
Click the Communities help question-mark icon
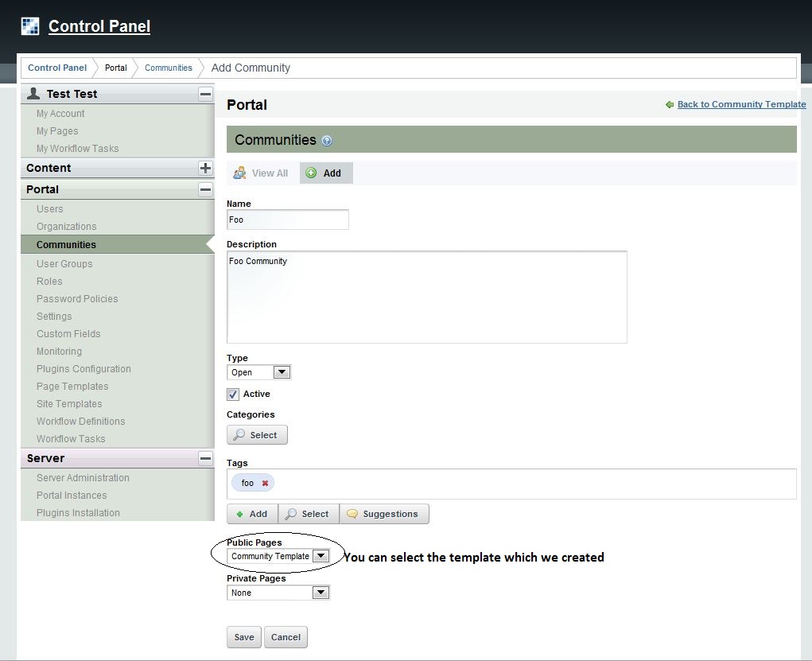[327, 141]
